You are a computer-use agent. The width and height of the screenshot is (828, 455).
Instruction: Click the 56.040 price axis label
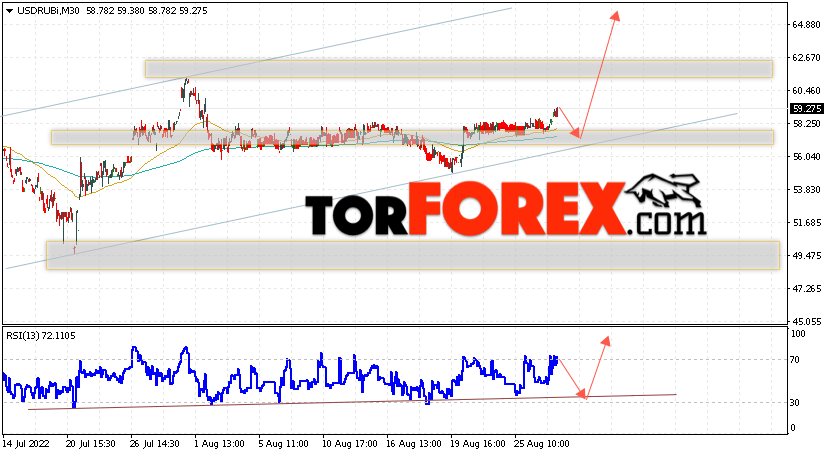806,157
